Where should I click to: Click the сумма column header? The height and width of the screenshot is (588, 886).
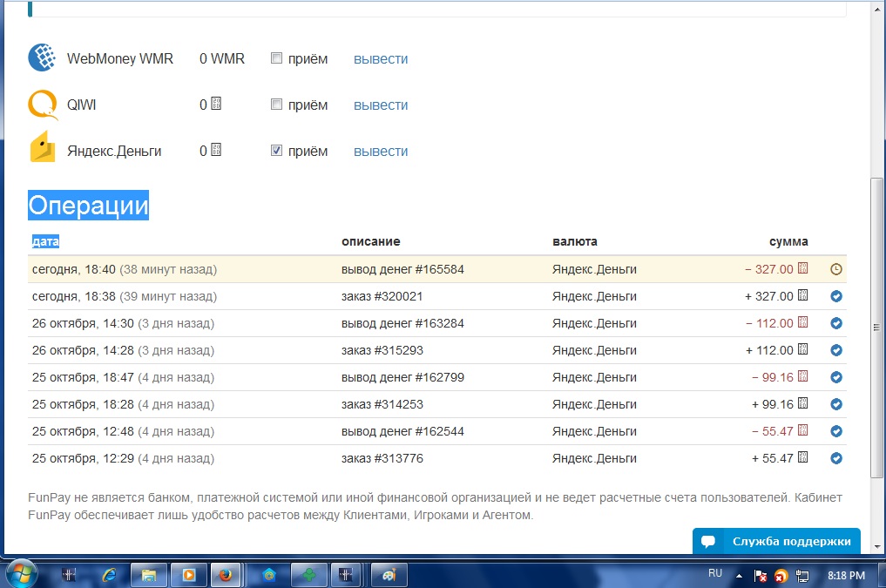[x=788, y=241]
